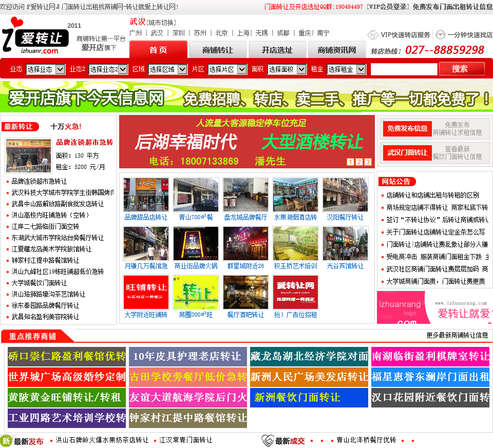Open the 盘龙城品牌餐厅 thumbnail

245,195
